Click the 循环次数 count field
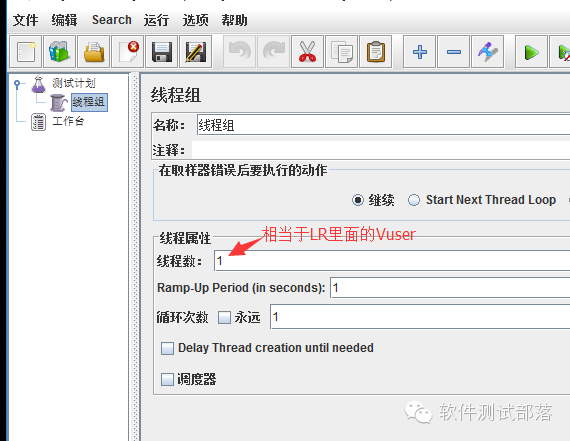This screenshot has width=570, height=441. (x=420, y=317)
